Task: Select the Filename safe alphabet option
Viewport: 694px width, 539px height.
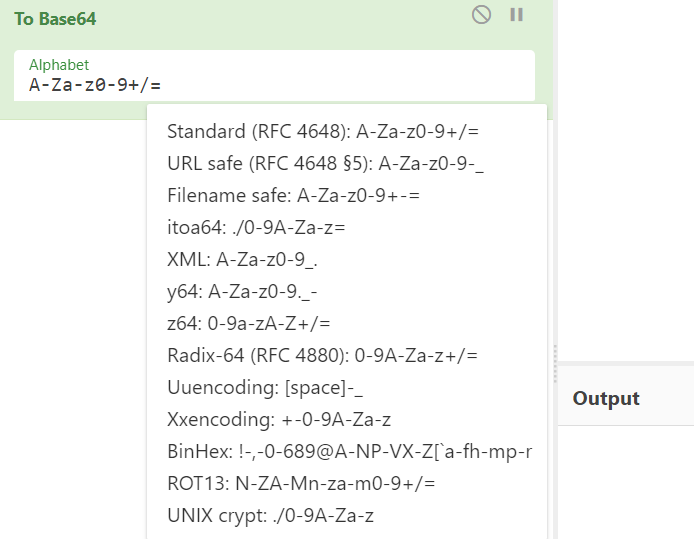Action: coord(293,195)
